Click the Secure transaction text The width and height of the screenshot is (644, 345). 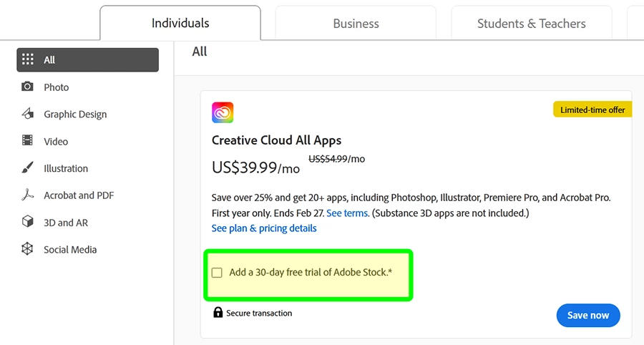(x=259, y=313)
